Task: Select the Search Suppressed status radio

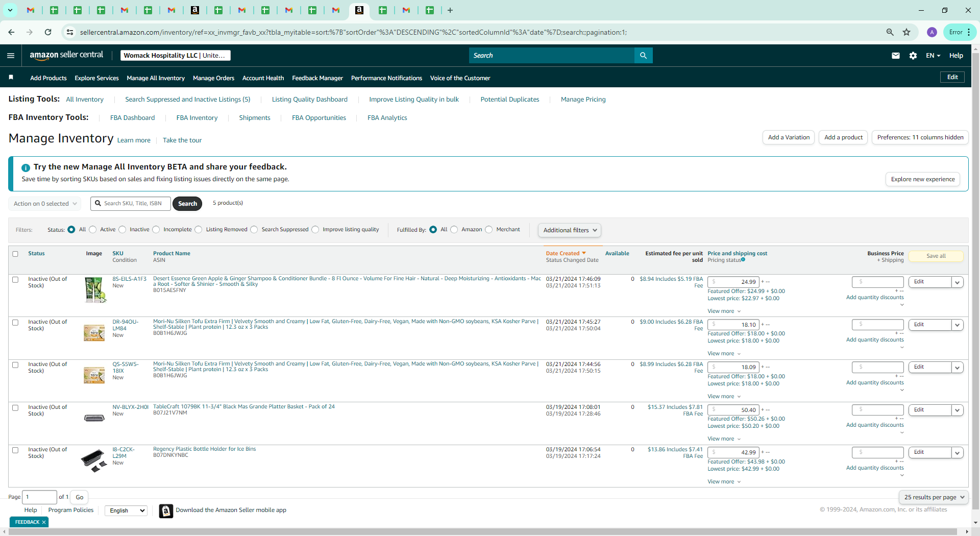Action: [254, 230]
